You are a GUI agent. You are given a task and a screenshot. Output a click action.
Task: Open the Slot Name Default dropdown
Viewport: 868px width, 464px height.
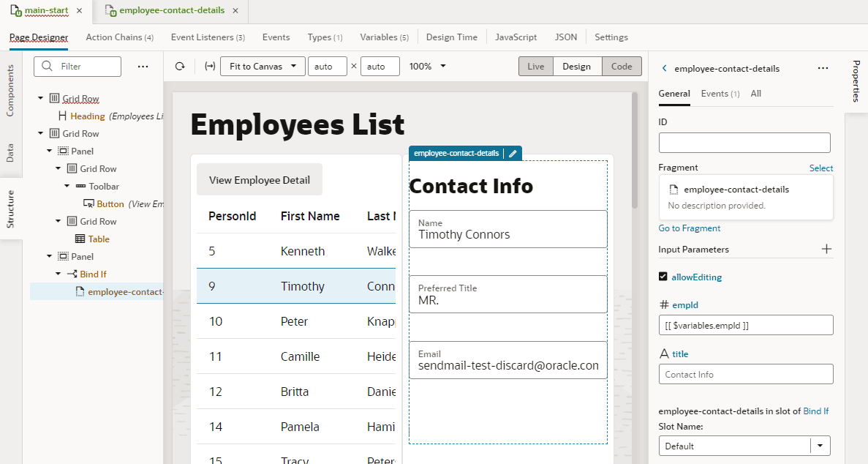click(x=744, y=446)
